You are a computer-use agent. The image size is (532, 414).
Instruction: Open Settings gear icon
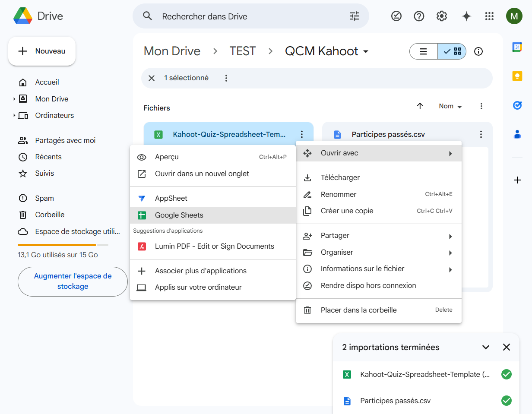(442, 16)
